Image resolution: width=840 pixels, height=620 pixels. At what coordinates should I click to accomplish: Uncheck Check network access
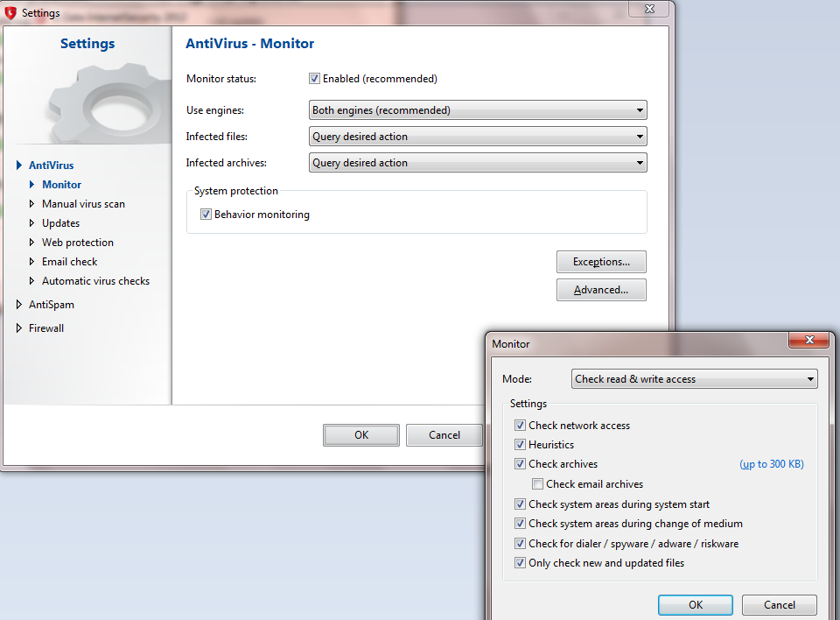pyautogui.click(x=520, y=426)
